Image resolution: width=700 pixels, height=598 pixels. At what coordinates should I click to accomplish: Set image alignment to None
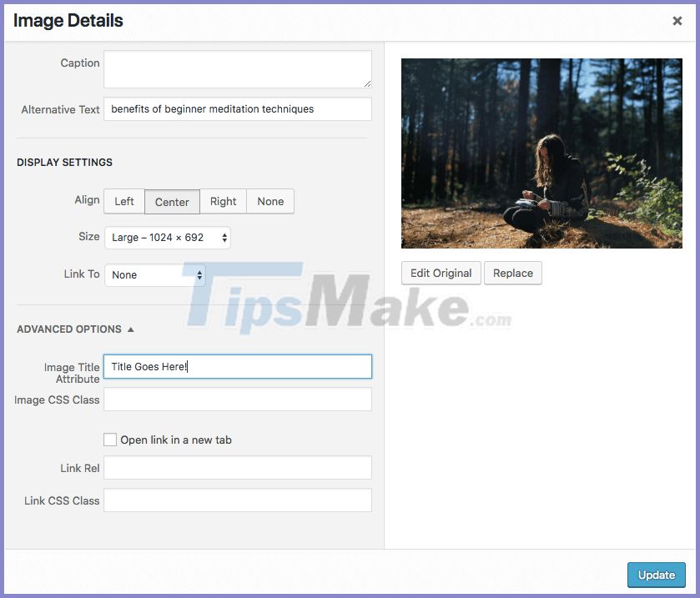point(269,201)
